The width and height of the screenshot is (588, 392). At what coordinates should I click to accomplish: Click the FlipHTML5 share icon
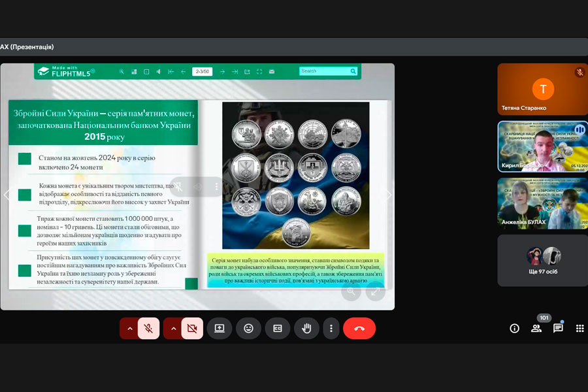(x=247, y=71)
